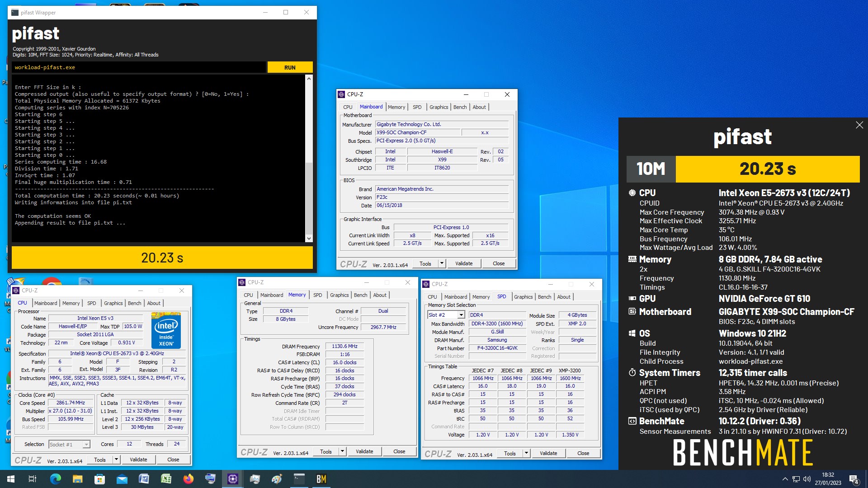Click the 20.23 s result bar in pifast Wrapper

(x=162, y=258)
